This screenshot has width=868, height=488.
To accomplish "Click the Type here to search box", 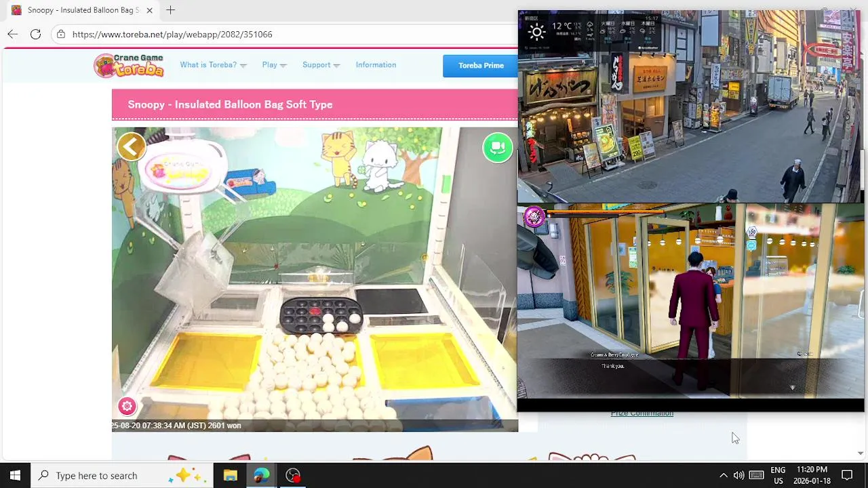I will coord(121,475).
